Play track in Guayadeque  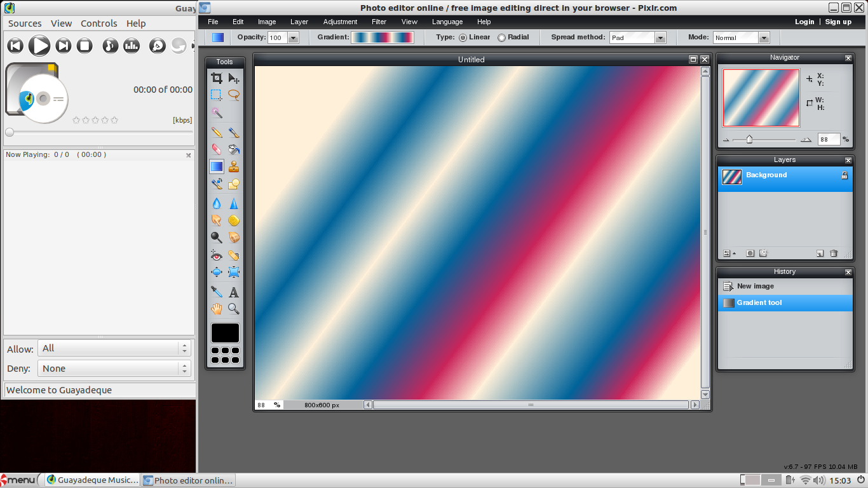(x=39, y=46)
